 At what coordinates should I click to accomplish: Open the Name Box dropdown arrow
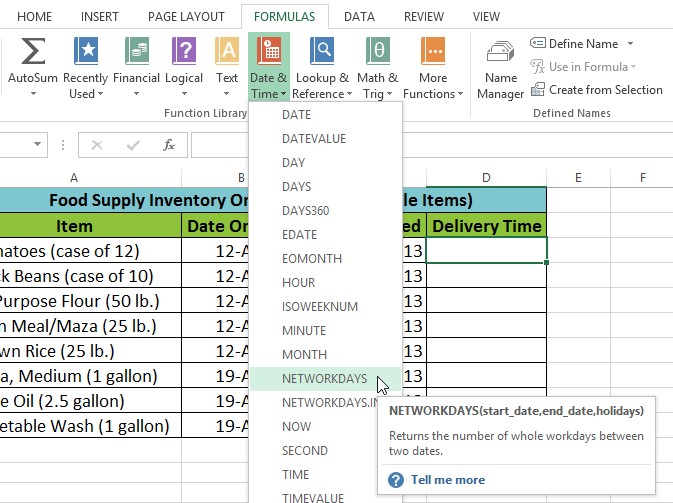click(37, 144)
